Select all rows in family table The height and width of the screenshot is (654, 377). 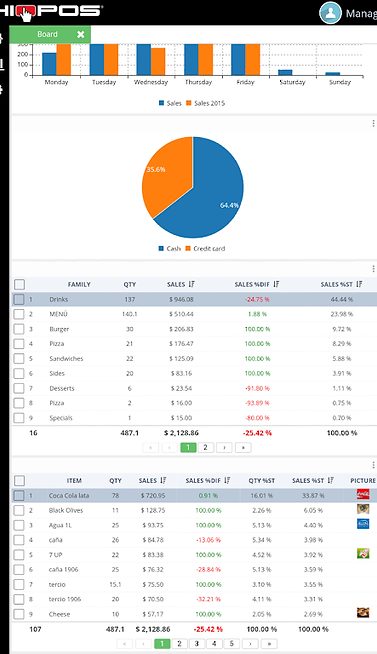(19, 284)
